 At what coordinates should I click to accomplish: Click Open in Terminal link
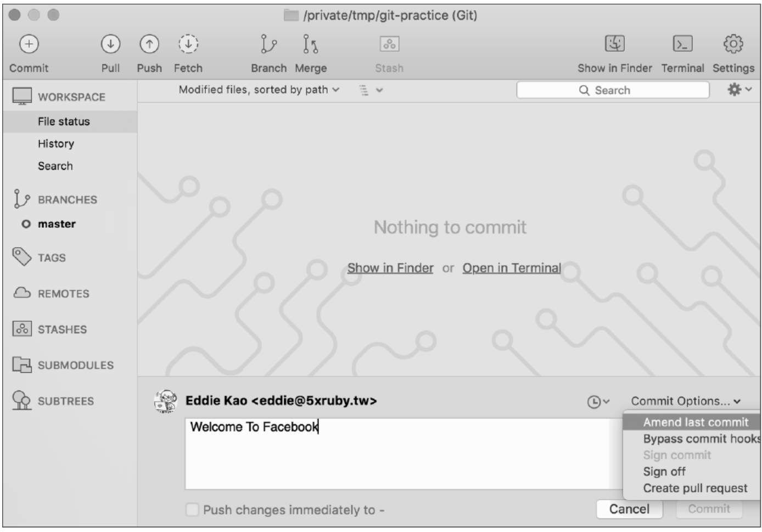[511, 268]
